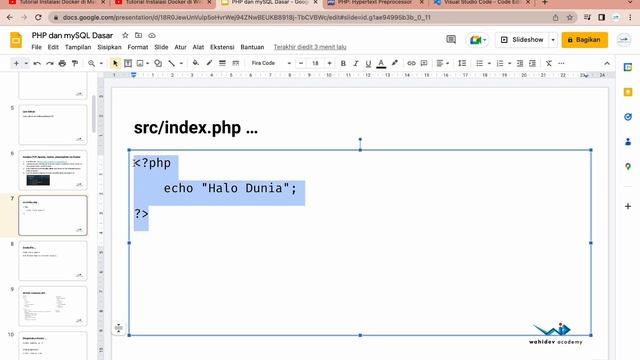Toggle the Bulleted list

point(479,63)
